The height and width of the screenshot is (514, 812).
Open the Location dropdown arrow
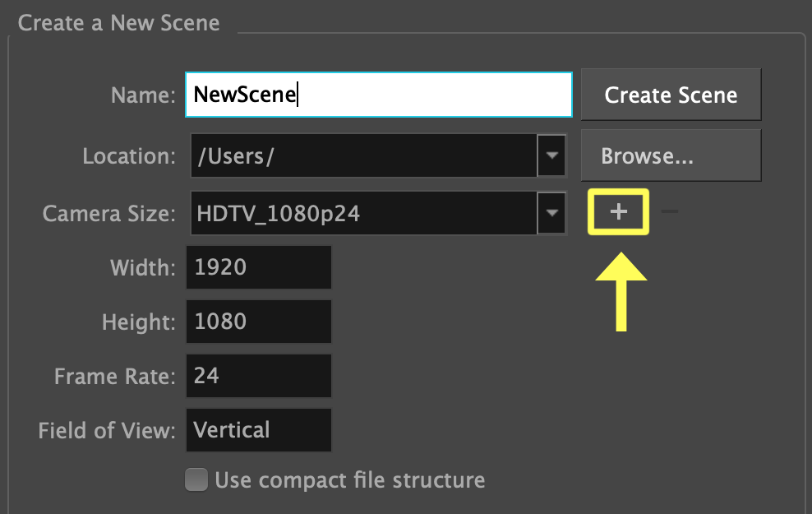click(x=551, y=155)
